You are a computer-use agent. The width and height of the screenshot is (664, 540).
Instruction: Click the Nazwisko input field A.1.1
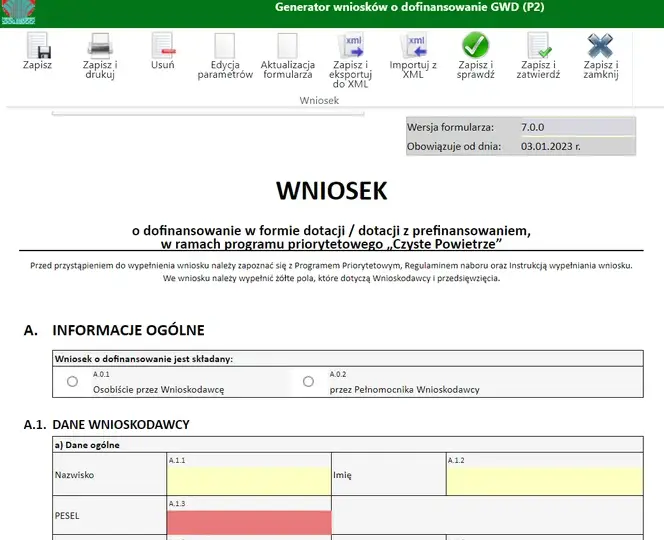249,481
